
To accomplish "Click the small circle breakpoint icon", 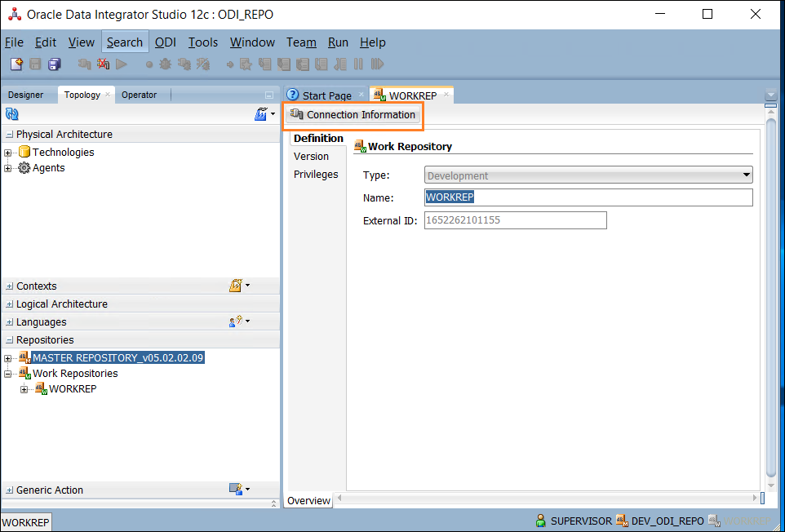I will pyautogui.click(x=149, y=64).
